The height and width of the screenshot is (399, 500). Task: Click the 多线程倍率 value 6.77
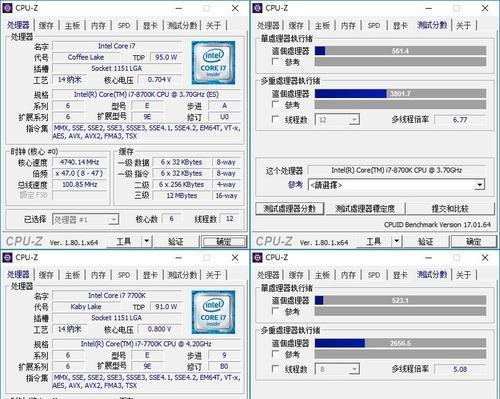click(x=460, y=119)
